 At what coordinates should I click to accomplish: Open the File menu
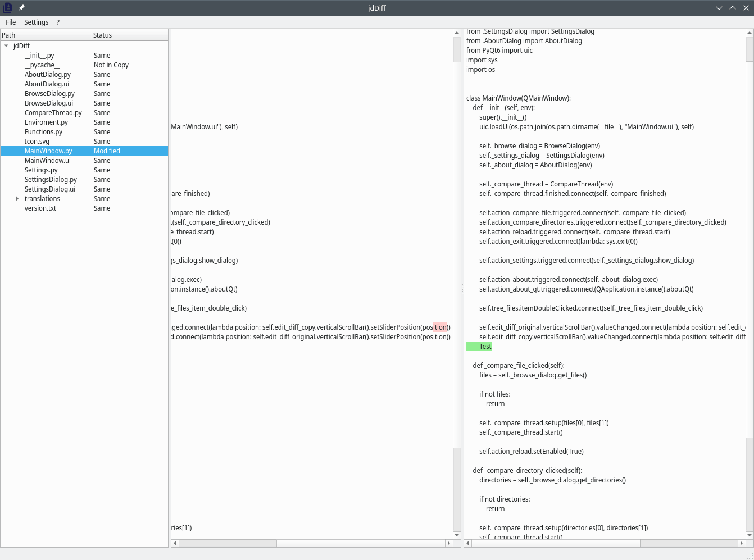[11, 22]
